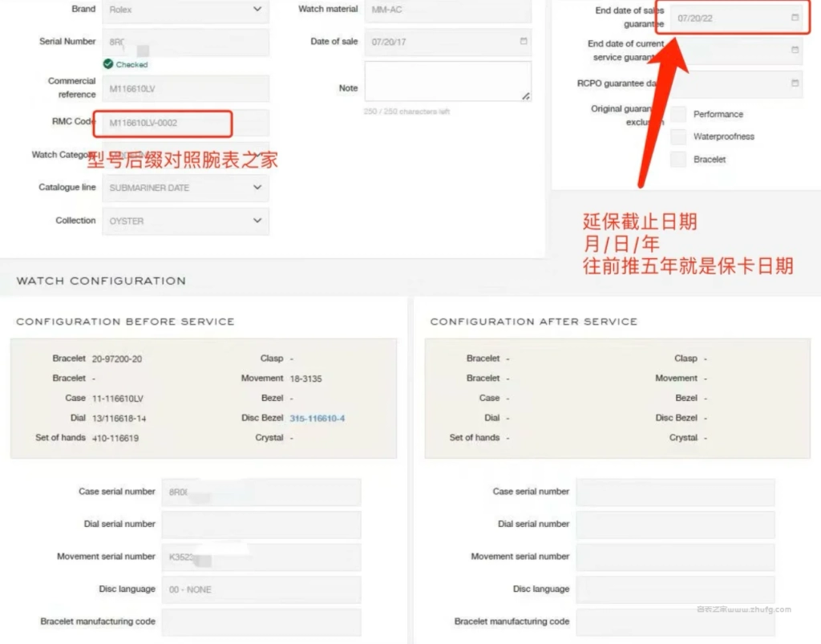Click the Commercial reference field
Viewport: 821px width, 644px height.
coord(185,88)
